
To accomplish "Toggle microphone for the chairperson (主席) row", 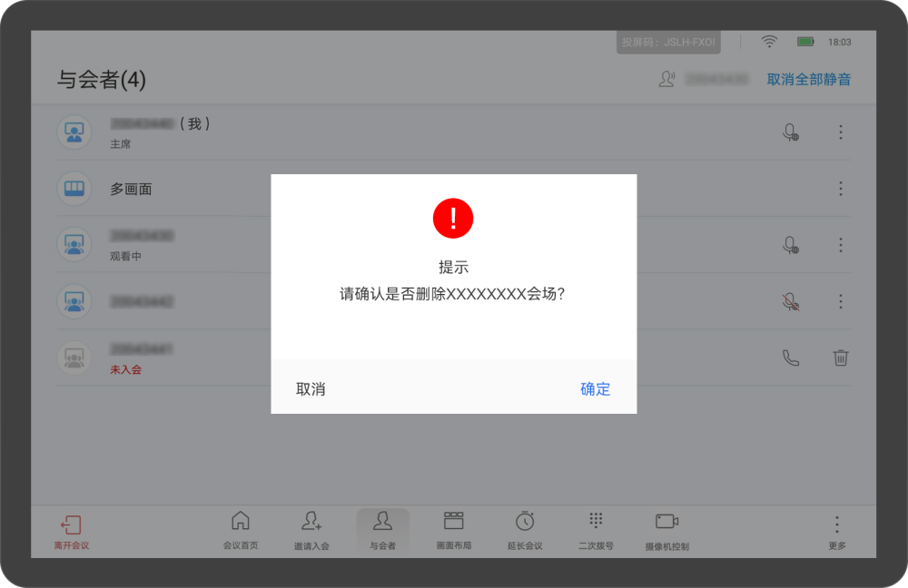I will (791, 132).
